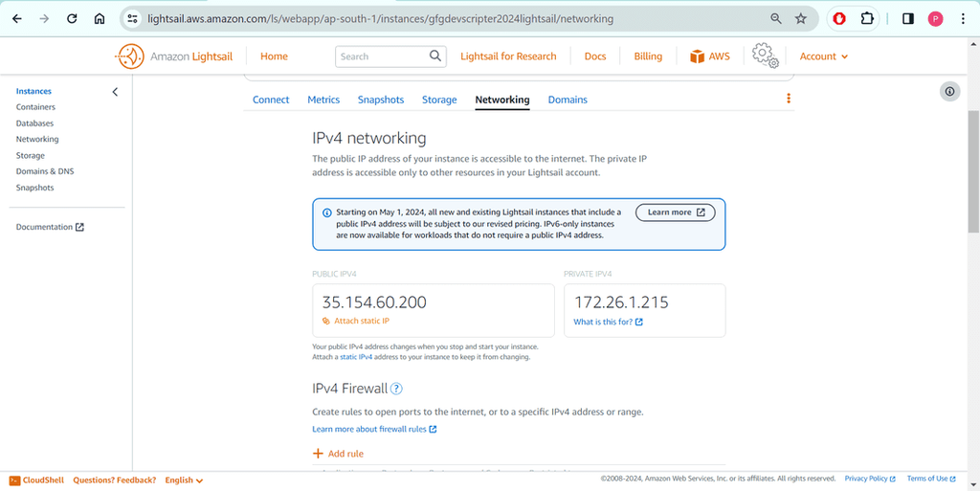Screen dimensions: 980x491
Task: Click the info circle icon on right
Action: (949, 91)
